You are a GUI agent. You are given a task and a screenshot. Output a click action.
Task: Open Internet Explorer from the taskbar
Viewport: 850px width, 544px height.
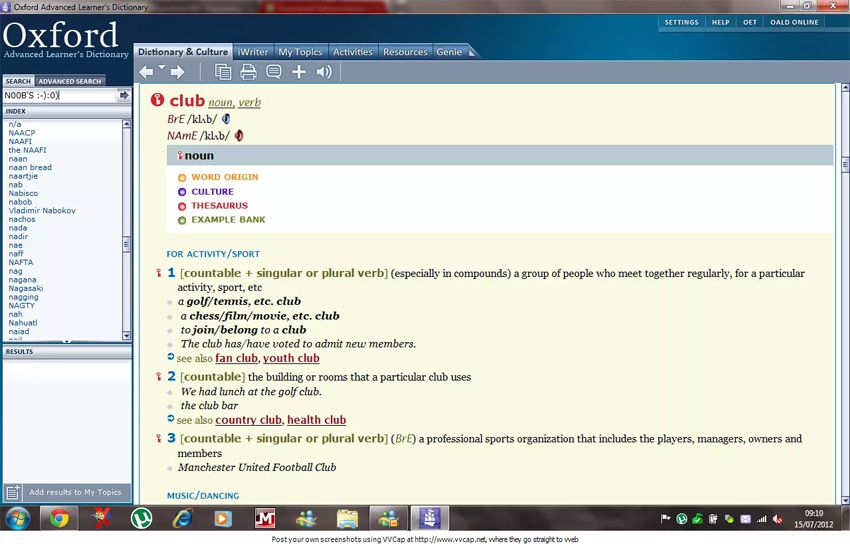pos(182,519)
